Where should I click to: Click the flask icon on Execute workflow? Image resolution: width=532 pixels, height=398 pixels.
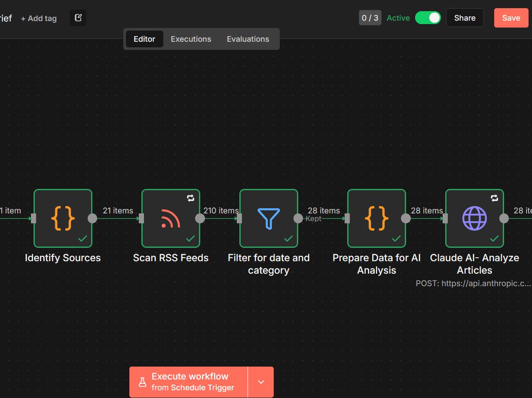[x=142, y=382]
